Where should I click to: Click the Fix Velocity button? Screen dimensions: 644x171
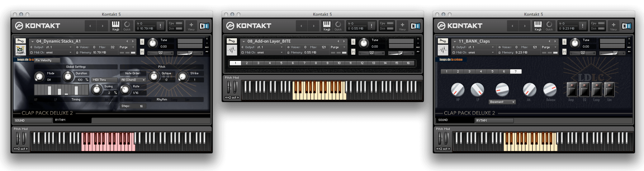tap(47, 60)
